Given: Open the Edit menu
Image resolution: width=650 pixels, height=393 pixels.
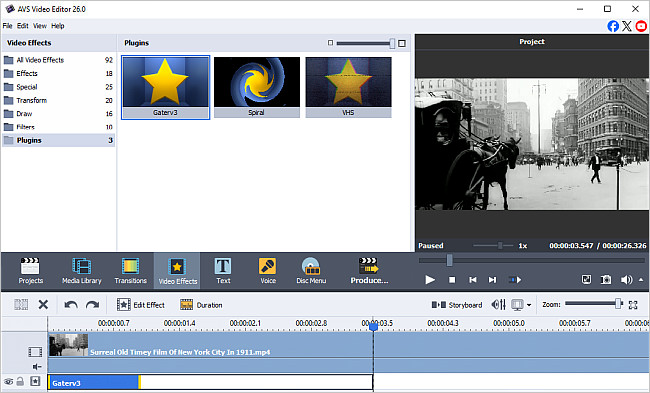Looking at the screenshot, I should [22, 26].
